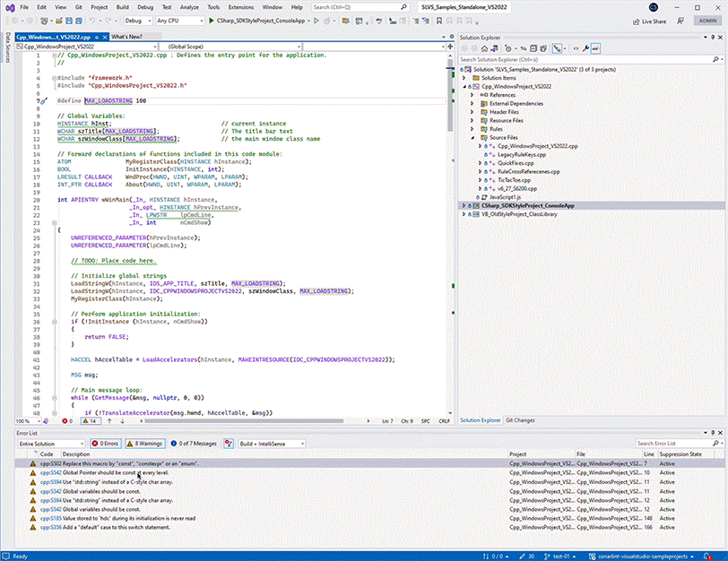The height and width of the screenshot is (561, 728).
Task: Click the Save All icon in the toolbar
Action: pos(79,20)
